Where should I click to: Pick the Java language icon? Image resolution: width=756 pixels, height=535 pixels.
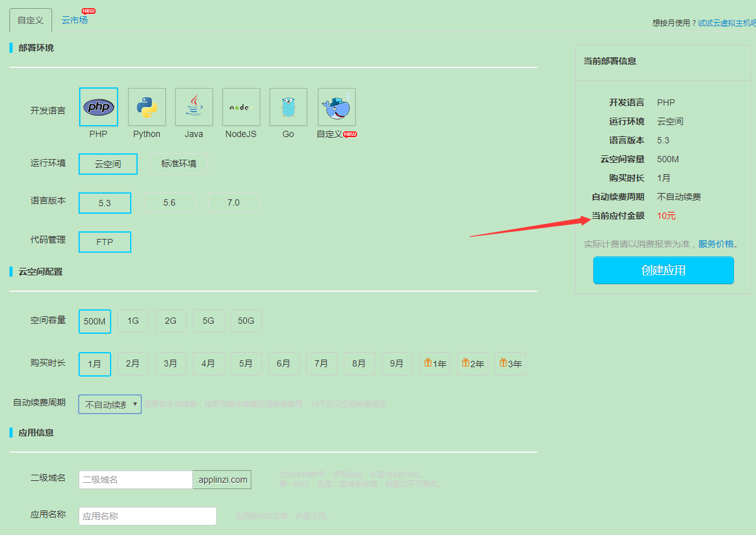(194, 107)
